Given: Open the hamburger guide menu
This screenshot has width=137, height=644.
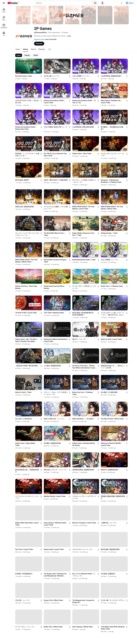Looking at the screenshot, I should [4, 3].
